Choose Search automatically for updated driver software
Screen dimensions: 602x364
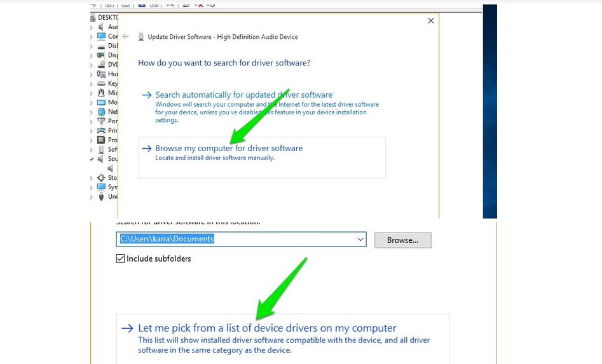point(243,95)
